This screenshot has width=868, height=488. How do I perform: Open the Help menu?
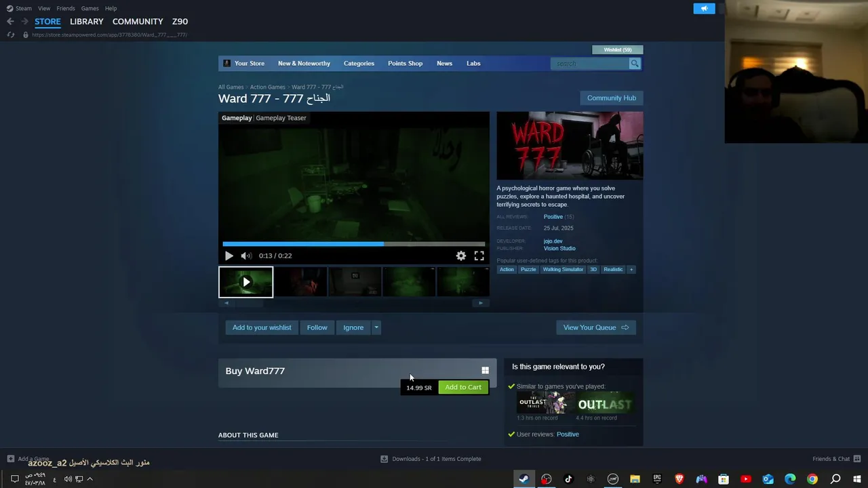click(x=111, y=8)
